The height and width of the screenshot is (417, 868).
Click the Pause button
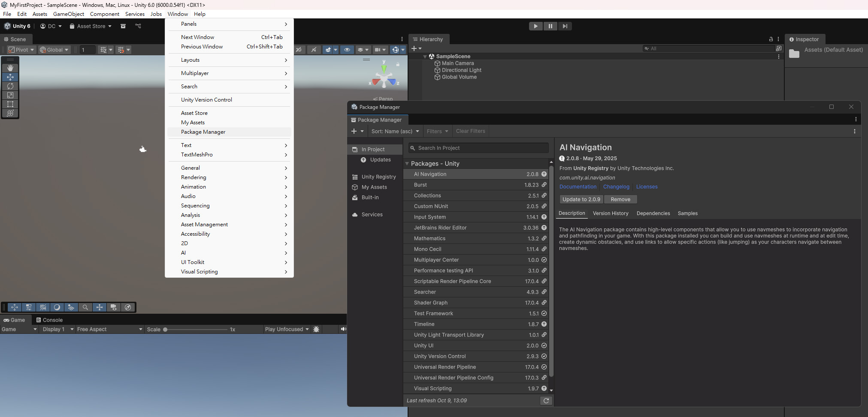point(550,26)
